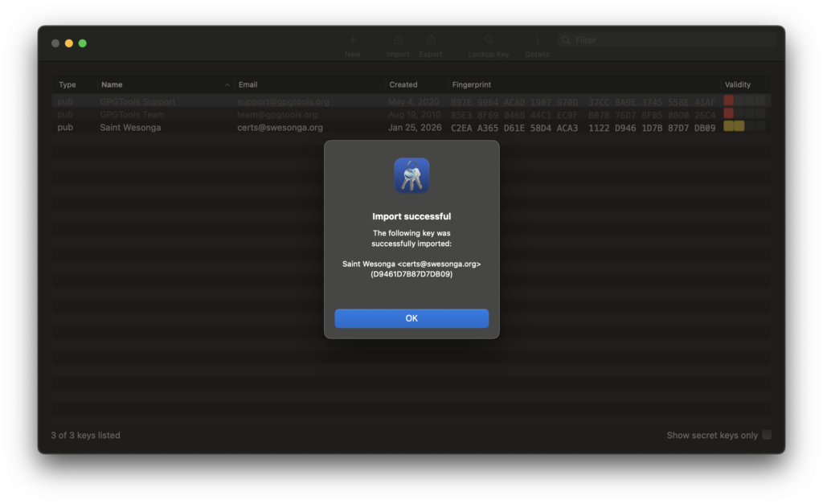Click the magnifier icon in Filter field
Image resolution: width=823 pixels, height=504 pixels.
567,40
